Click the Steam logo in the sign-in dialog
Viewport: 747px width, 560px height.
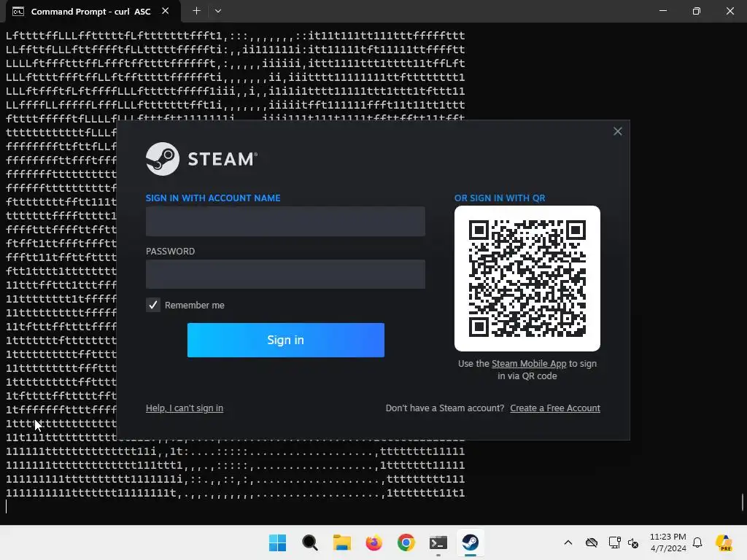[201, 159]
